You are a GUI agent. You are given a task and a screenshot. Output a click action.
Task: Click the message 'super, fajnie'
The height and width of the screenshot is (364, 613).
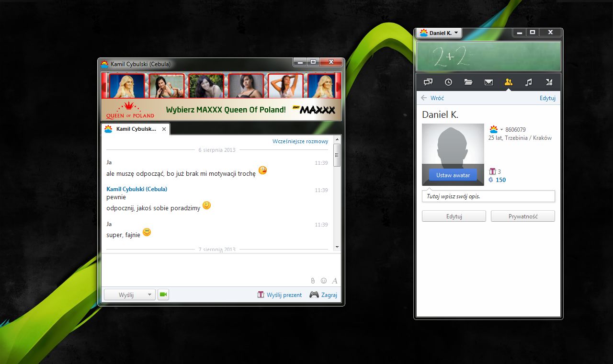[x=123, y=235]
